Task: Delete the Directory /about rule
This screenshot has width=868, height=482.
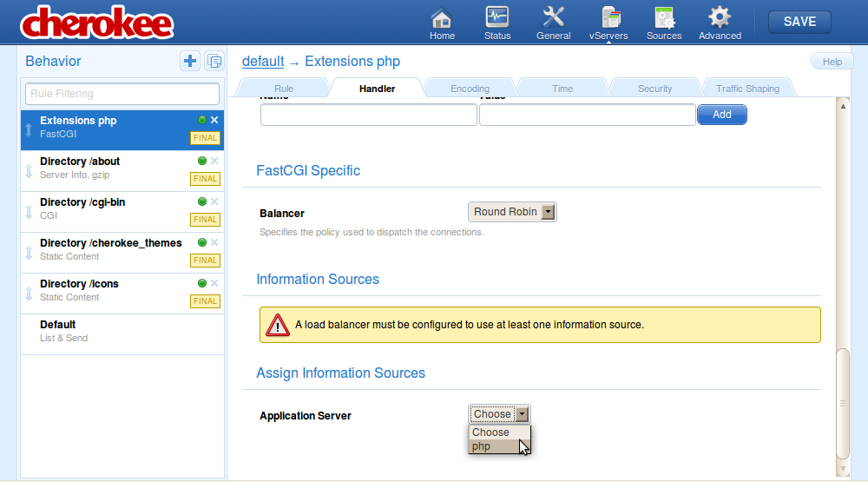Action: pos(214,161)
